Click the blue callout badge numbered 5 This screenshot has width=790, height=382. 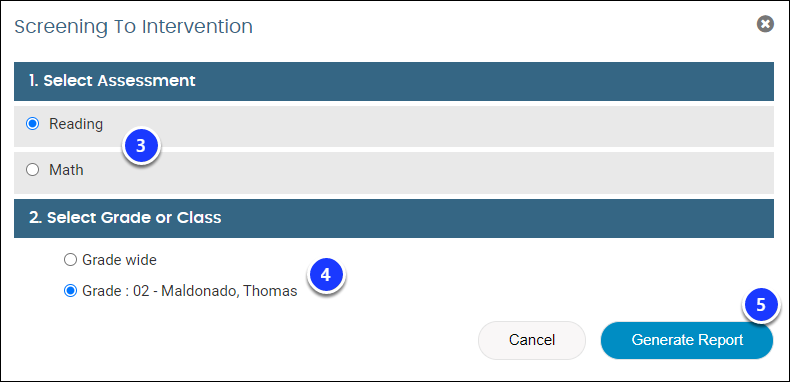761,305
